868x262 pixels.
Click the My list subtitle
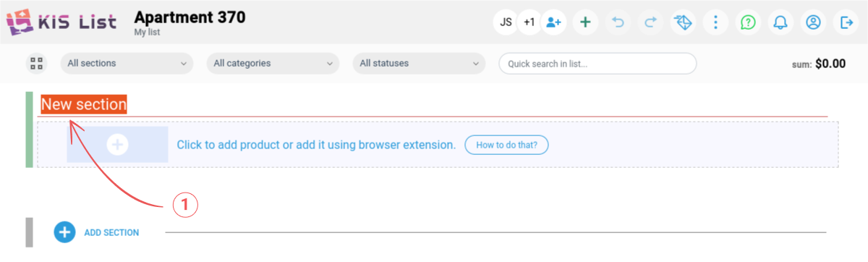click(x=147, y=33)
